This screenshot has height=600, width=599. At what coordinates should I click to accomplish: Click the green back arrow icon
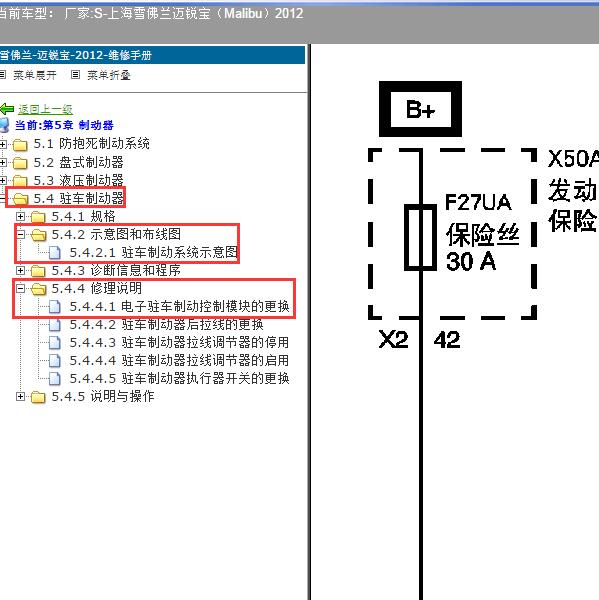pyautogui.click(x=7, y=109)
